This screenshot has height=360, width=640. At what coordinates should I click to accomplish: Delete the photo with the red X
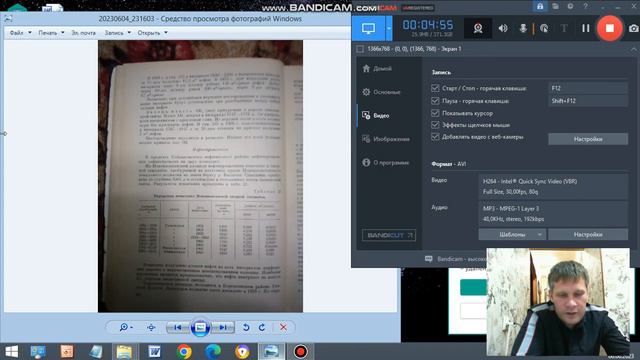pos(283,327)
